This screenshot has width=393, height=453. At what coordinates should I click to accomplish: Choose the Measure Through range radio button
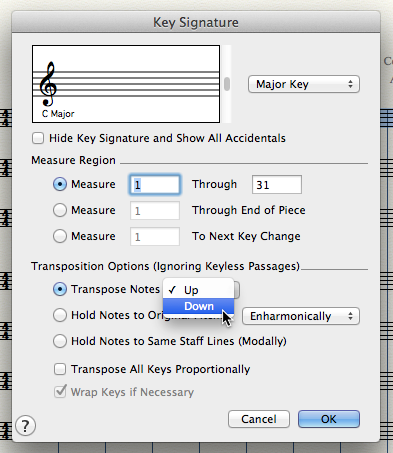(x=60, y=184)
